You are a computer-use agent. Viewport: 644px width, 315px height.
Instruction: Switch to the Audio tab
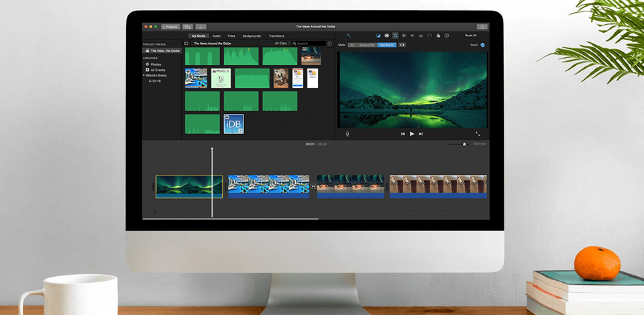click(217, 36)
